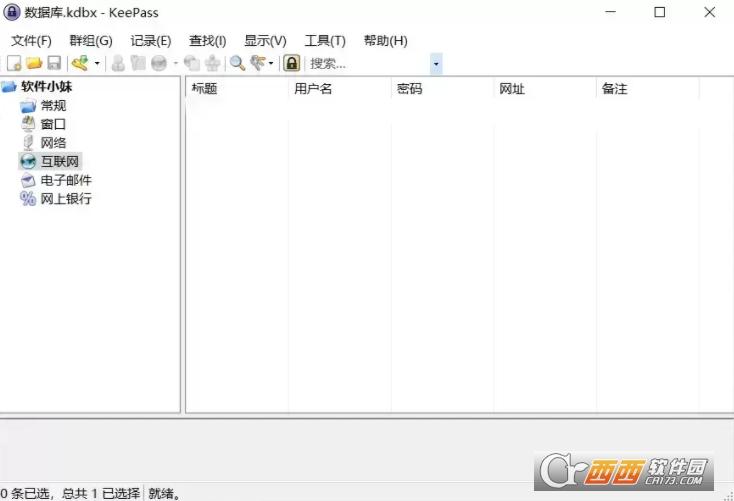Open dropdown arrow beside Show Entries icon
The image size is (734, 501).
pyautogui.click(x=271, y=63)
